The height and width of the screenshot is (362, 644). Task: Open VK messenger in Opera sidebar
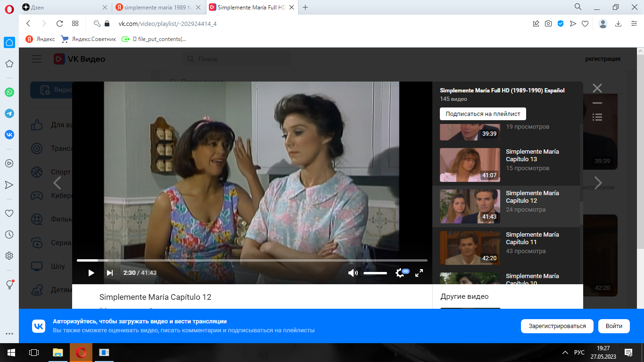[x=9, y=135]
